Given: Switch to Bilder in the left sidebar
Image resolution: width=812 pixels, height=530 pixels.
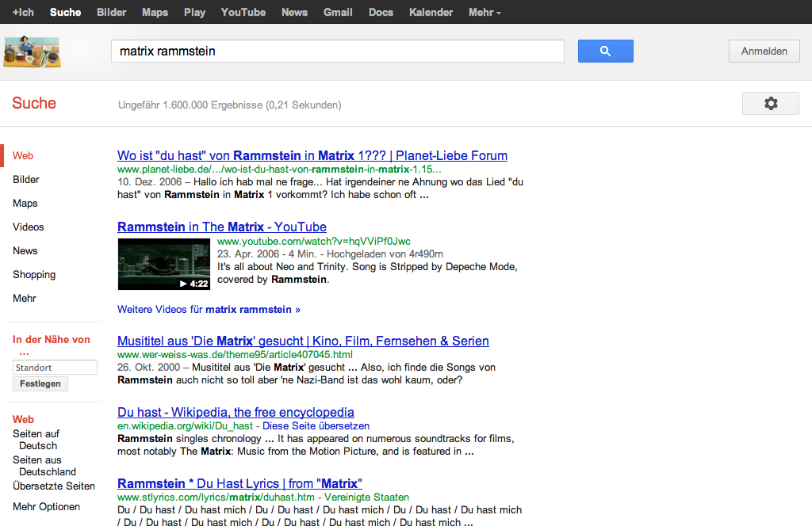Looking at the screenshot, I should click(26, 180).
